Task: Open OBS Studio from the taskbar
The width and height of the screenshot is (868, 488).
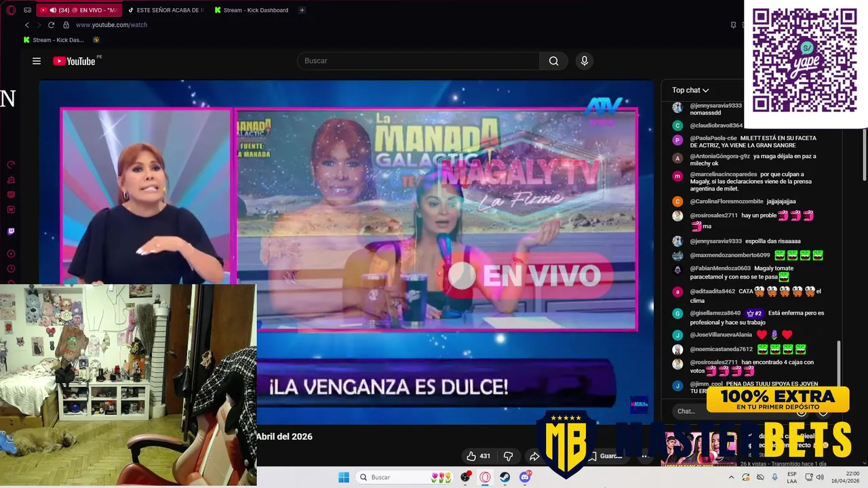Action: pos(465,477)
